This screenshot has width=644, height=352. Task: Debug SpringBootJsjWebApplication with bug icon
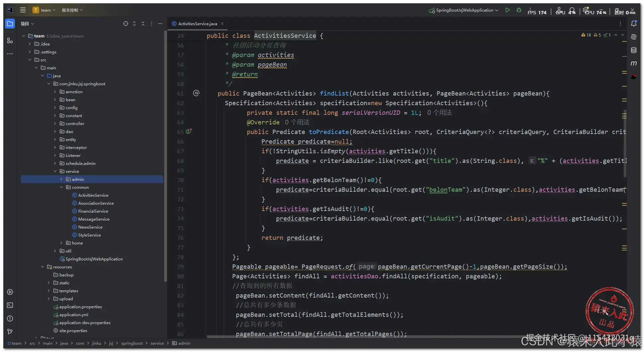tap(519, 10)
